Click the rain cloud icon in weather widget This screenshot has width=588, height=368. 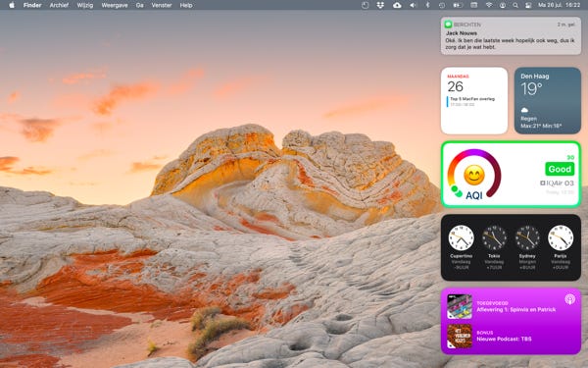click(524, 110)
